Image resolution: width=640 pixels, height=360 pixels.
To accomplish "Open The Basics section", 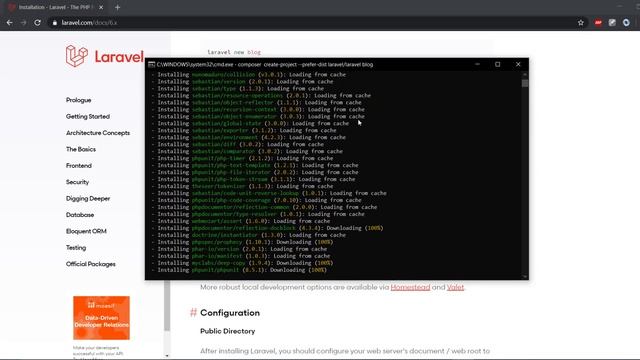I will (81, 149).
